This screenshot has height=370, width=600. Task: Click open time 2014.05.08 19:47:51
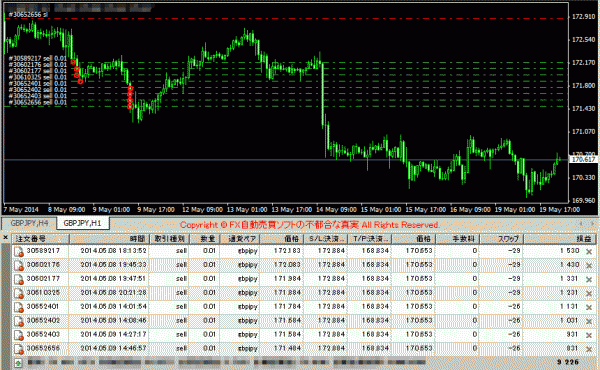[113, 279]
